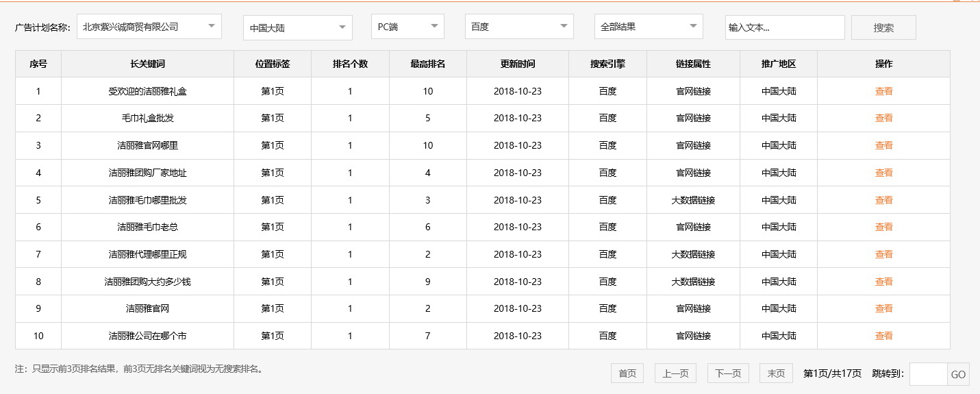Click the 搜索 button
The width and height of the screenshot is (980, 394).
tap(883, 27)
